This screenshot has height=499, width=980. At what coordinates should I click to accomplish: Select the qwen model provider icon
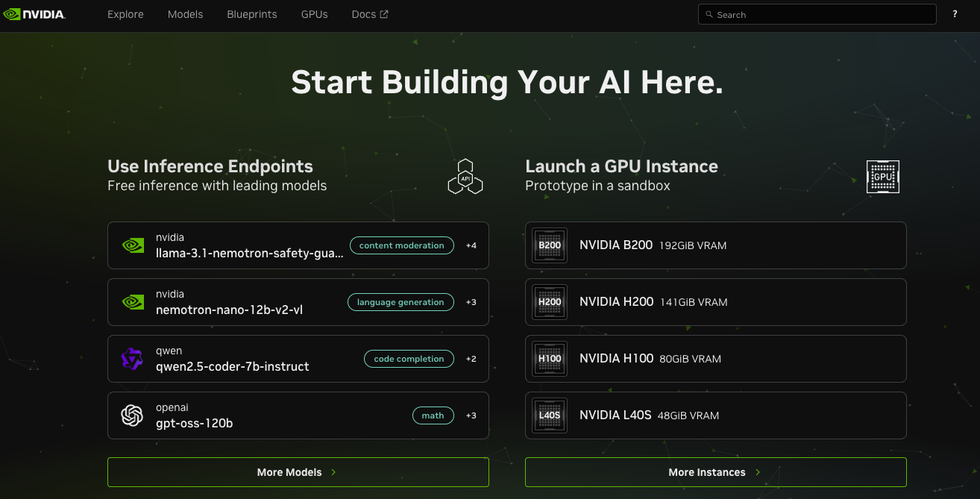click(x=132, y=359)
